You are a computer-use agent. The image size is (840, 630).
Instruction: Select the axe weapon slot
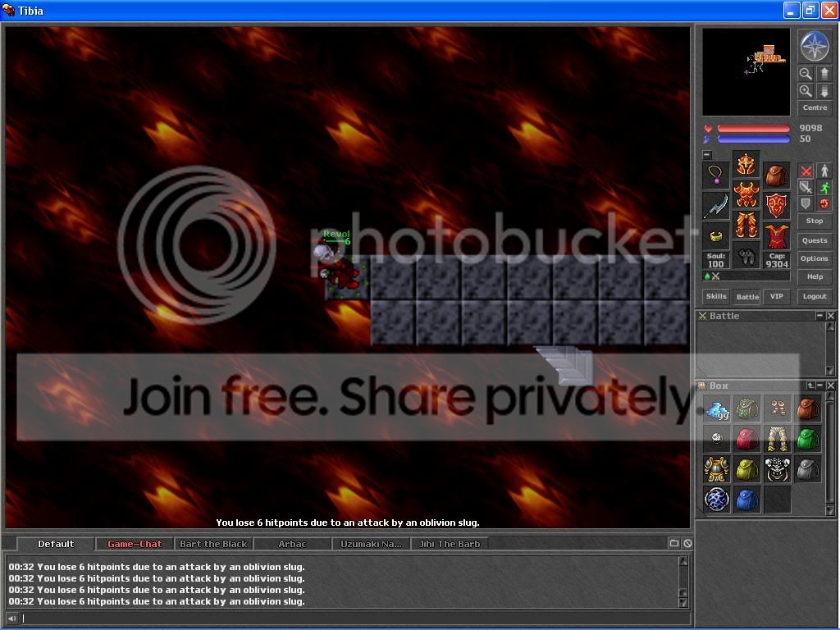[x=715, y=206]
